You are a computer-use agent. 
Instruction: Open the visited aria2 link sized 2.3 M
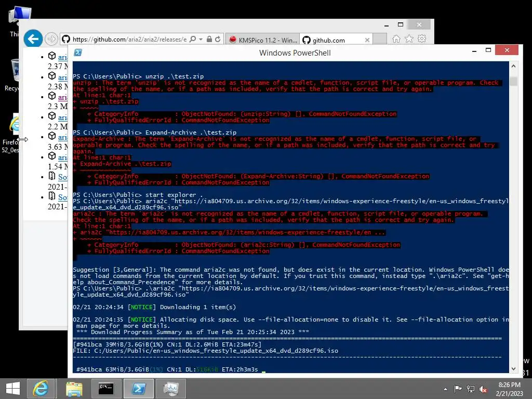point(63,98)
